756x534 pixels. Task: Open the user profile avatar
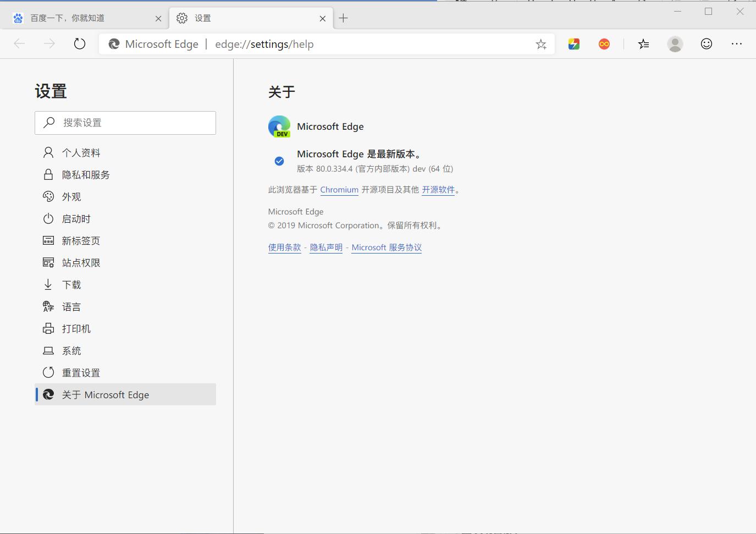675,44
